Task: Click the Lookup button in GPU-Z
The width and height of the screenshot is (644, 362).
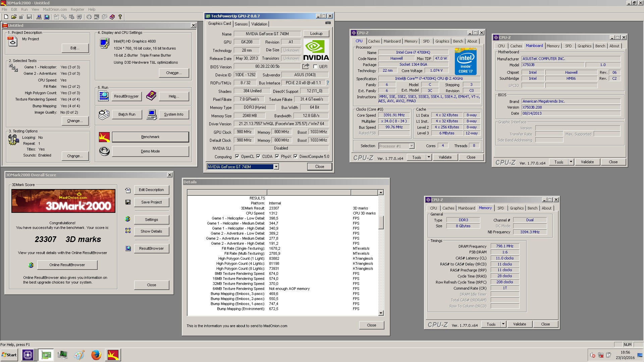Action: coord(316,34)
